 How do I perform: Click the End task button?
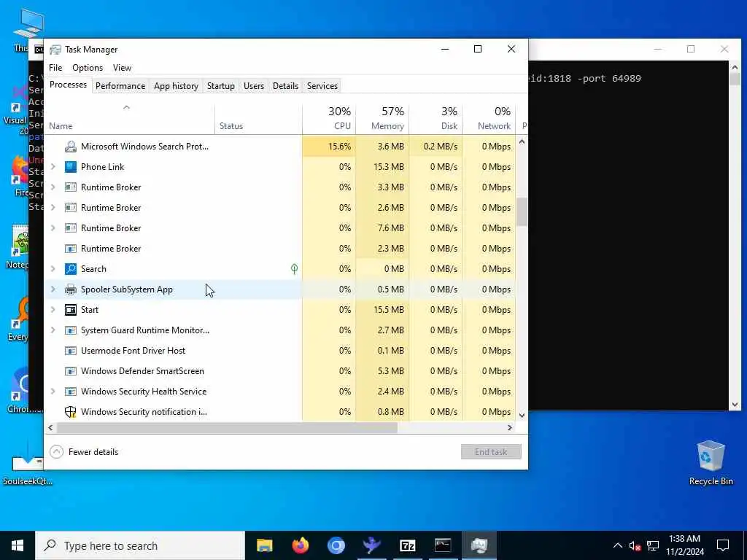491,452
